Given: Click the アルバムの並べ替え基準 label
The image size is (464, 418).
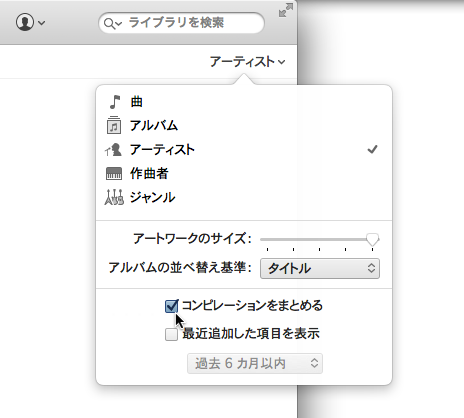Looking at the screenshot, I should (x=180, y=268).
